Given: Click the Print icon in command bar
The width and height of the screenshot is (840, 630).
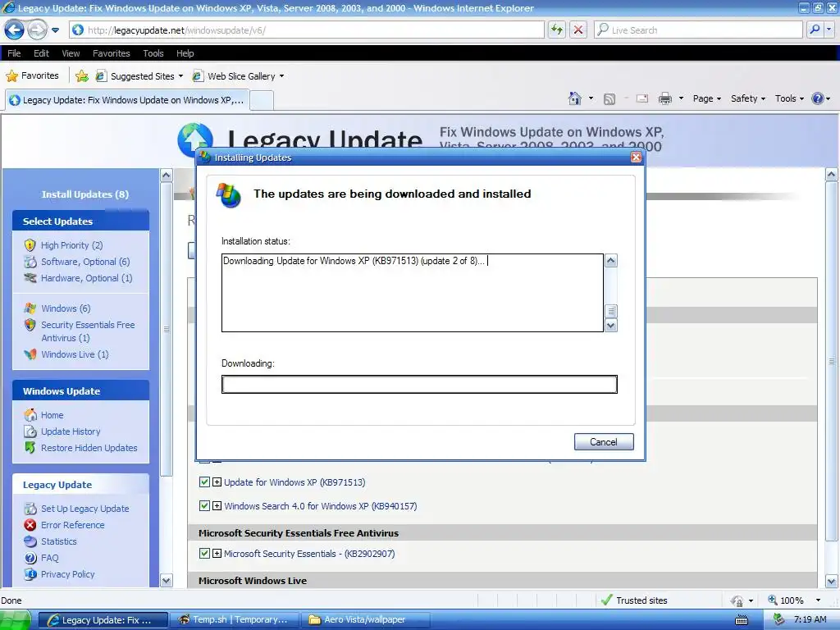Looking at the screenshot, I should pyautogui.click(x=664, y=98).
